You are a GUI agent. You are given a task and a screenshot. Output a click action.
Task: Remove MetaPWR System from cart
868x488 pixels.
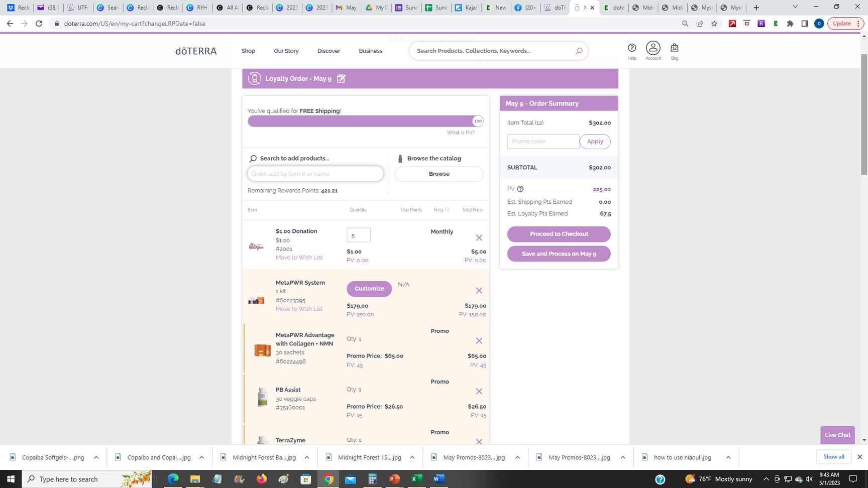[479, 291]
